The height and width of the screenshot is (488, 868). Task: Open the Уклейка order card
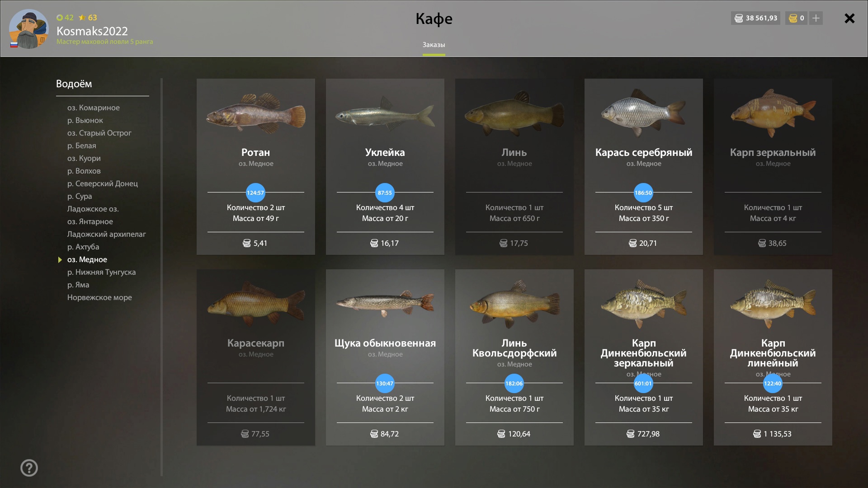pyautogui.click(x=385, y=167)
